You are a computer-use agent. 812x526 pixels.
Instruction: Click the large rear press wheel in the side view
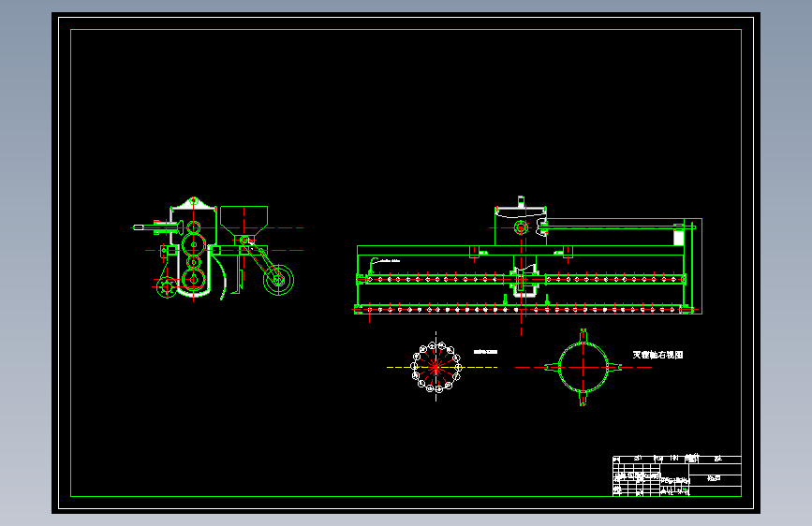278,280
